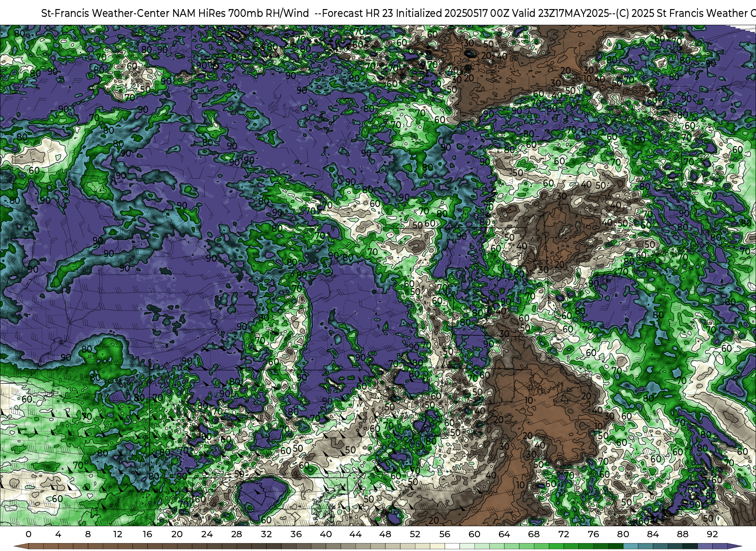This screenshot has width=756, height=551.
Task: Click legend tick label '64'
Action: coord(504,534)
